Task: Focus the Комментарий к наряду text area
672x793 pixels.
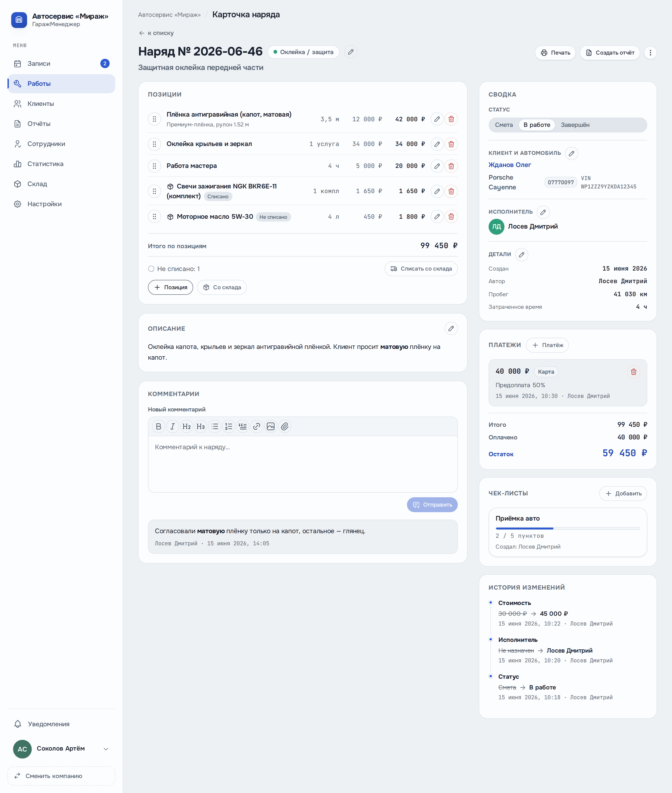Action: coord(302,464)
